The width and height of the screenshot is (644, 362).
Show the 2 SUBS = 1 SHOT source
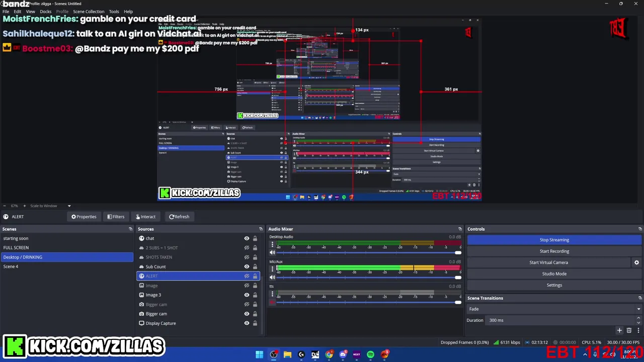247,248
